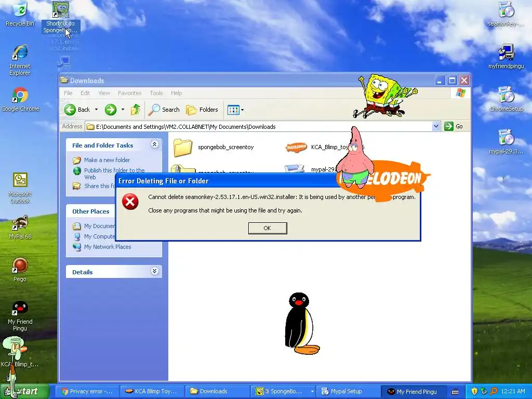
Task: Click Publish this folder to the Web
Action: pos(114,174)
